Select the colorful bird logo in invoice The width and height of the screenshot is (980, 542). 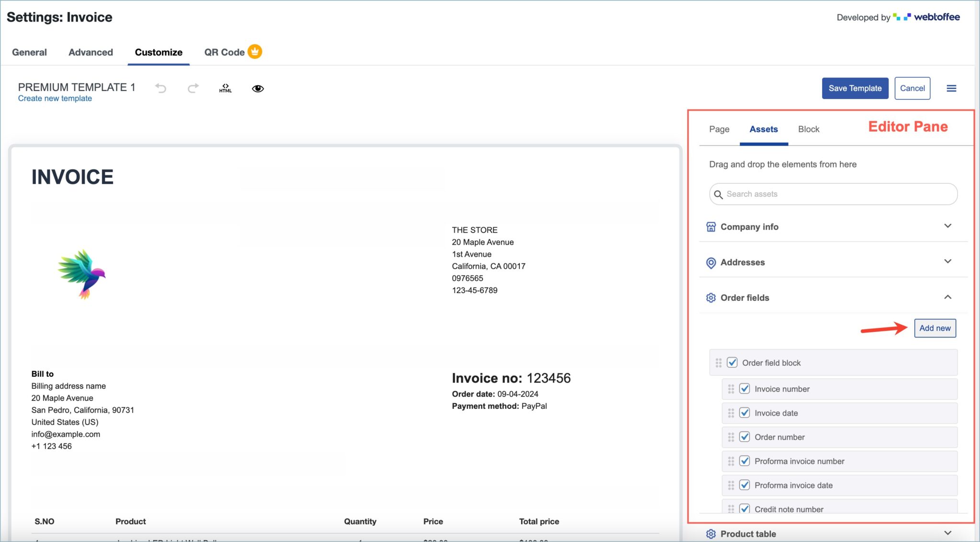[82, 274]
